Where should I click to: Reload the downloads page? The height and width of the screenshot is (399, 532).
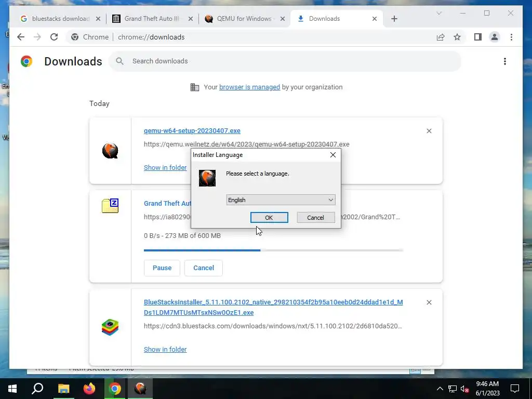pos(54,37)
